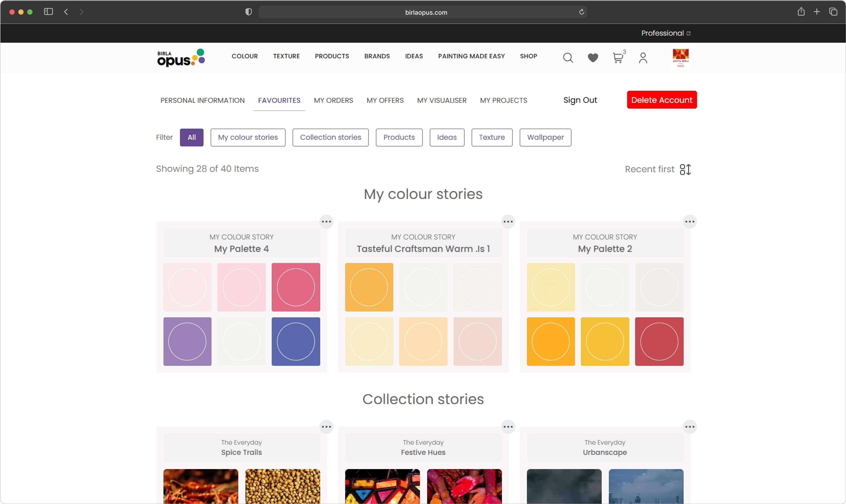Open the My Palette 4 options menu

(326, 222)
